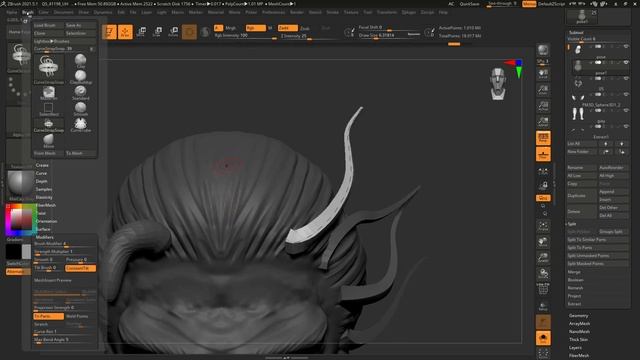Choose the MaskPen brush

point(49,93)
